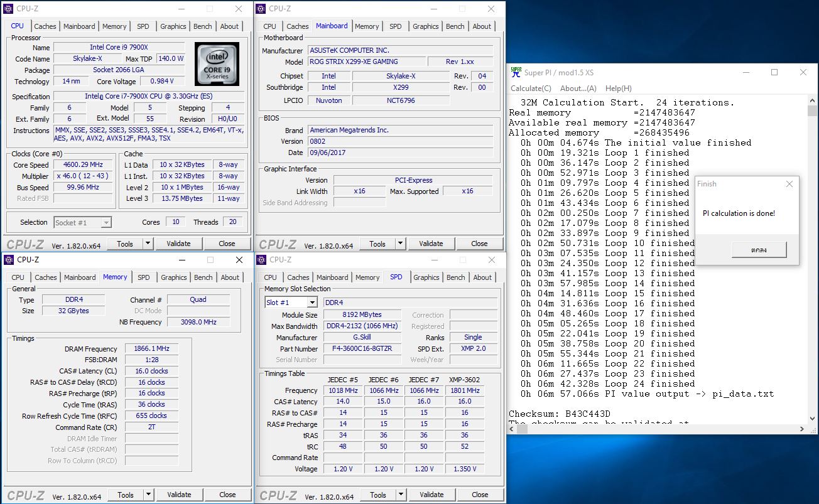Open CPU tab in SPD window
The image size is (819, 504).
click(270, 277)
